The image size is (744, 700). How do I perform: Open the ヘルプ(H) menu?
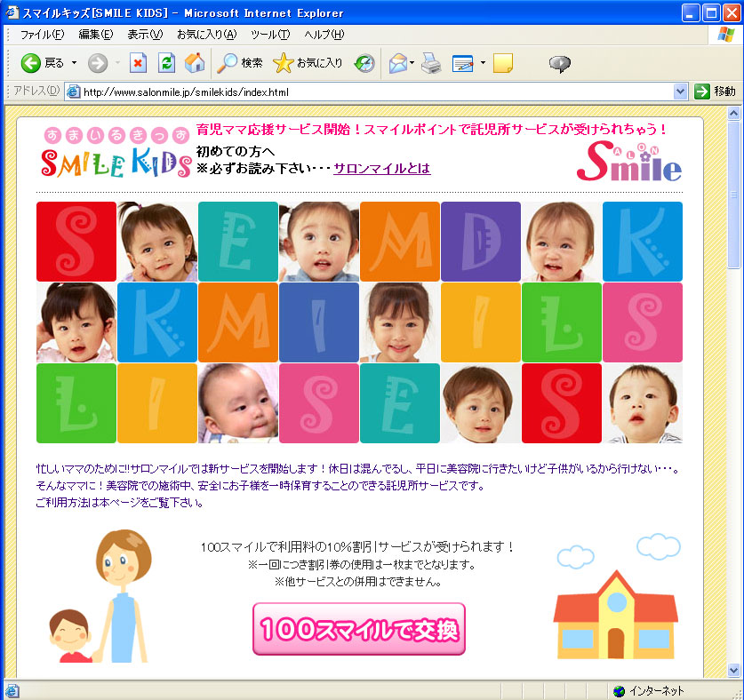324,35
